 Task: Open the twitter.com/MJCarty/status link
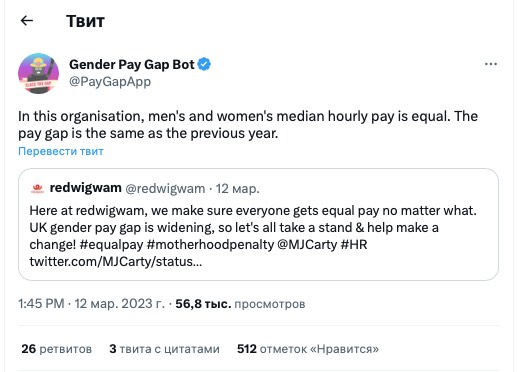[x=116, y=262]
